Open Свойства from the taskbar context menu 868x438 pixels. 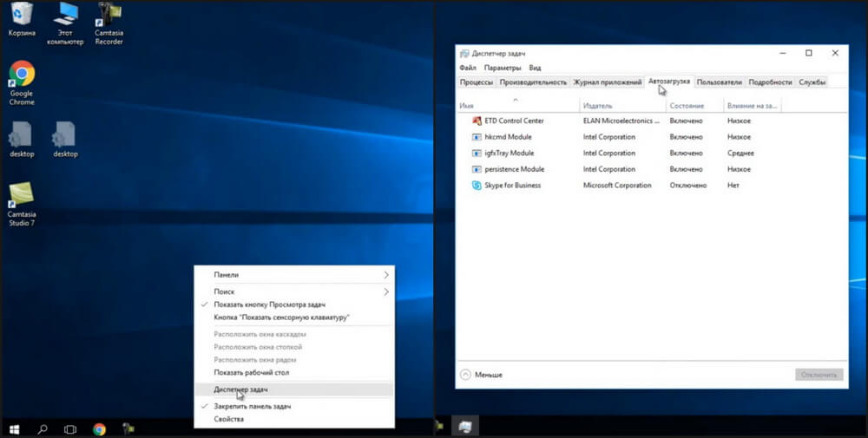point(294,419)
